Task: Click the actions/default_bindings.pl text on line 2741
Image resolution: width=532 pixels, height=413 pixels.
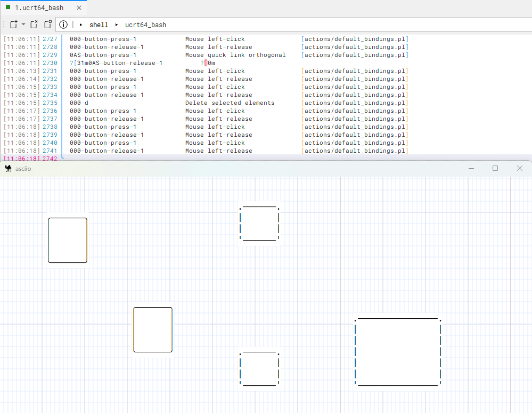Action: [x=355, y=151]
